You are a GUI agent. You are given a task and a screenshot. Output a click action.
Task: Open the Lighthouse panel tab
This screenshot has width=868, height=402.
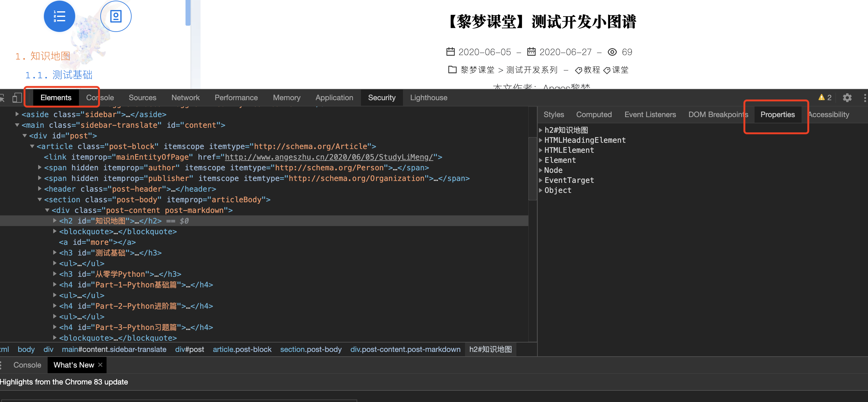[428, 98]
